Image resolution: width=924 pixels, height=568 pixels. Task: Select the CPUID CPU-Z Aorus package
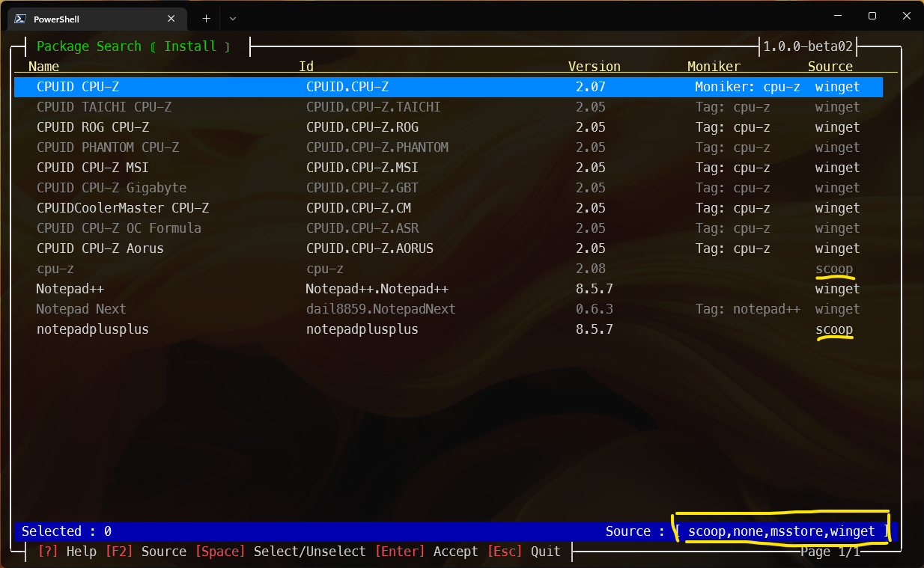click(x=100, y=248)
